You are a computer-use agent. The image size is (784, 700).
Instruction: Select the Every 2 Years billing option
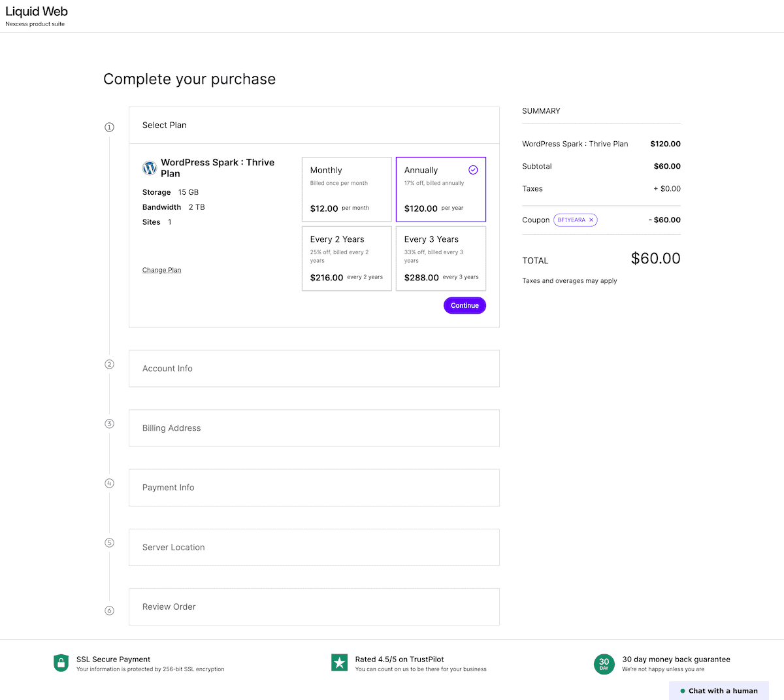pyautogui.click(x=346, y=258)
